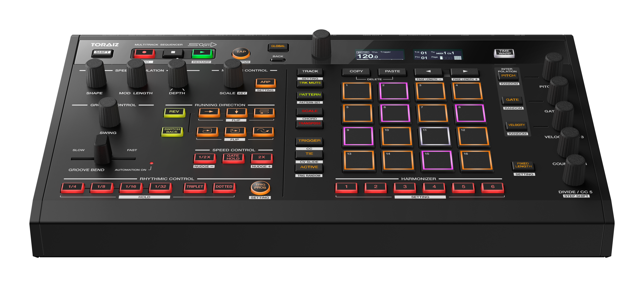Image resolution: width=644 pixels, height=287 pixels.
Task: Select the TRIGGER mode button
Action: point(309,141)
